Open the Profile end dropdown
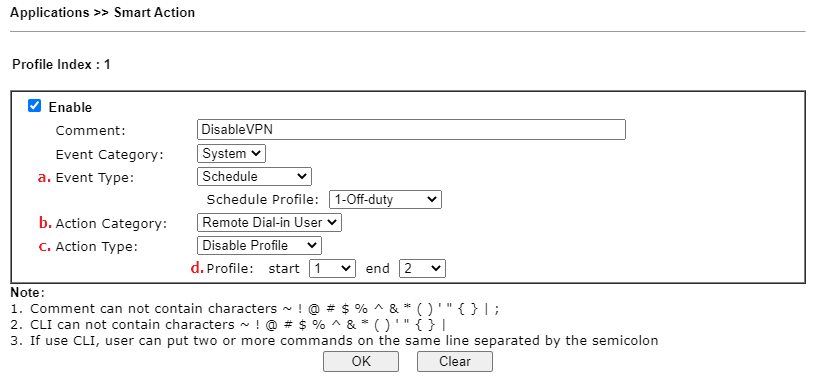The image size is (818, 380). (x=423, y=268)
